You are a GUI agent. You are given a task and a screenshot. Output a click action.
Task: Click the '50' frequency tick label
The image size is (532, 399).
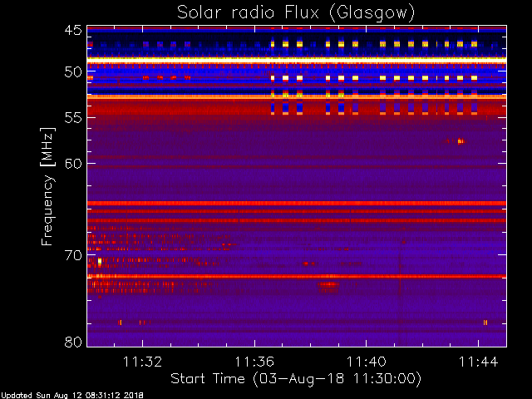[73, 72]
